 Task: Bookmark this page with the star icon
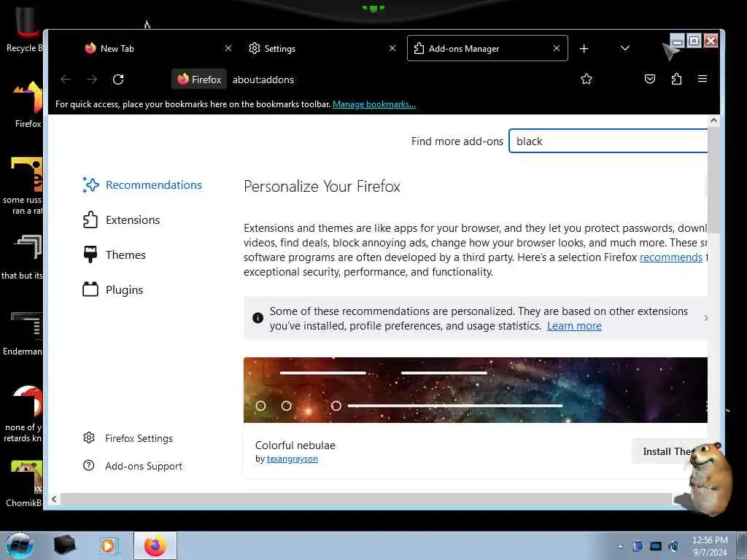[x=587, y=79]
